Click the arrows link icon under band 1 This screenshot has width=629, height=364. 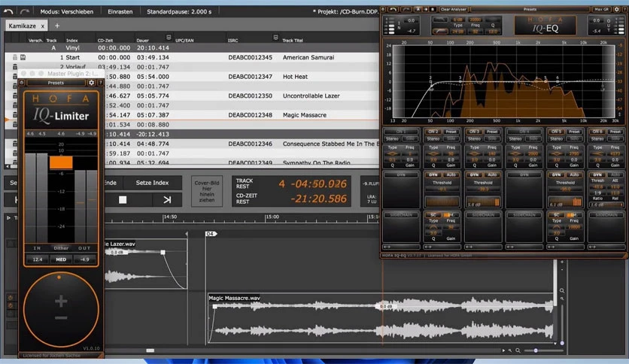coord(387,247)
